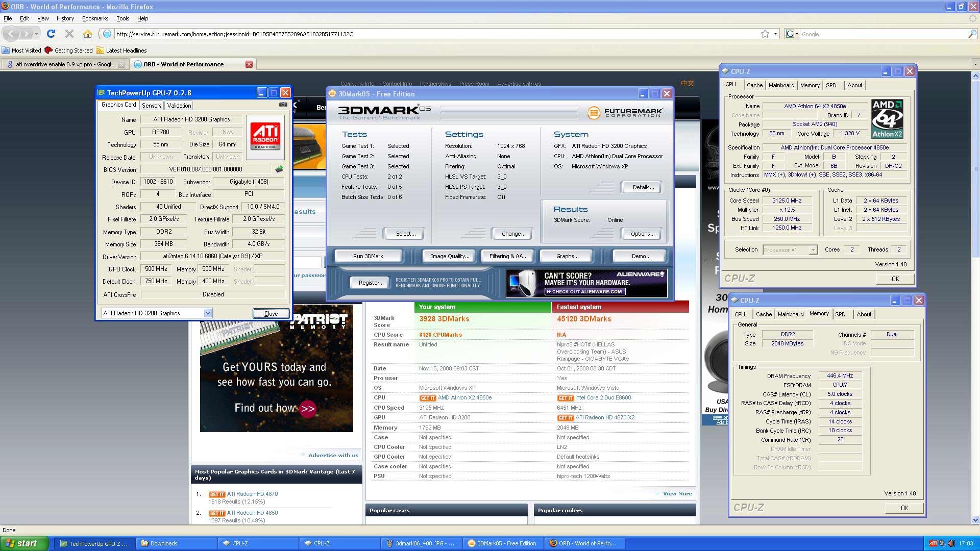
Task: Open Mainboard tab in upper CPU-Z window
Action: (781, 85)
